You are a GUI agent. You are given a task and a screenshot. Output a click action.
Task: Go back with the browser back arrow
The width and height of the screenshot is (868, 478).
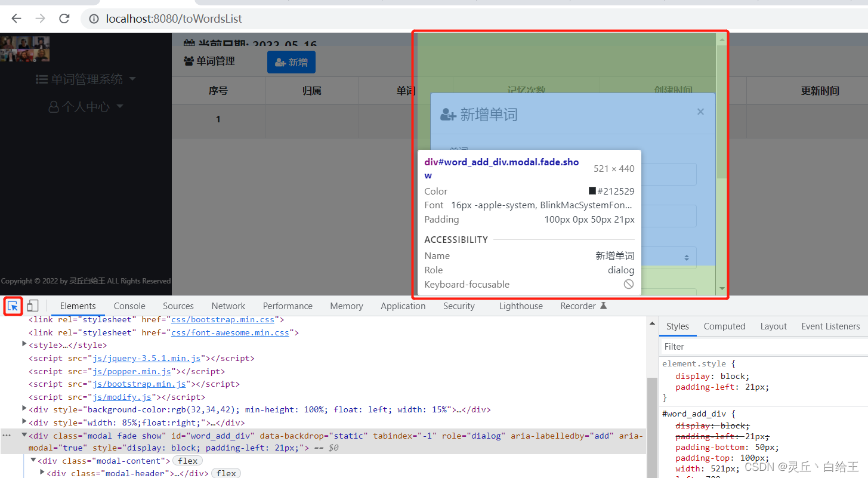[16, 18]
